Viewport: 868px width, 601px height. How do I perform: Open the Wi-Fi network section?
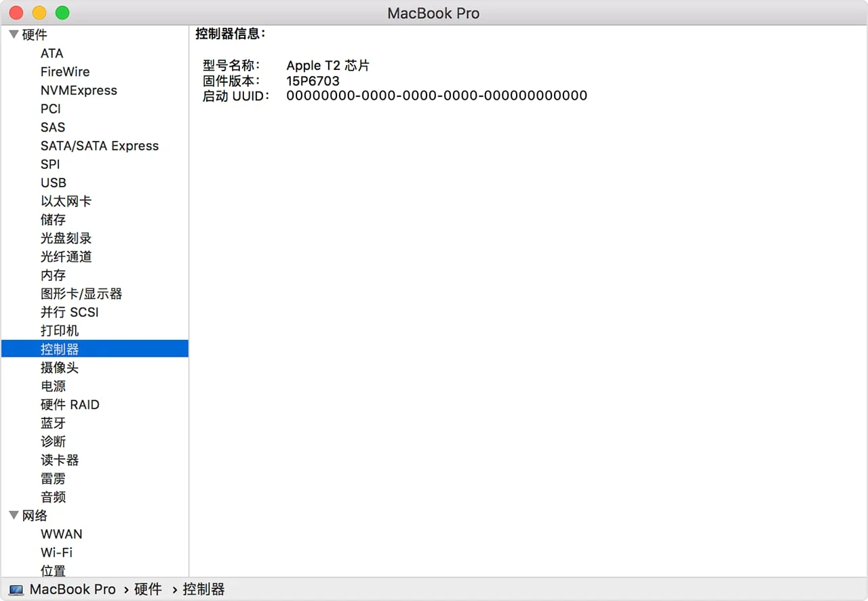(56, 552)
